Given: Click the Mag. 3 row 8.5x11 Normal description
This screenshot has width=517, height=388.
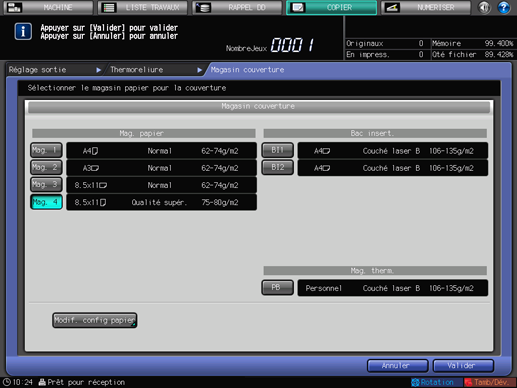Looking at the screenshot, I should tap(162, 185).
